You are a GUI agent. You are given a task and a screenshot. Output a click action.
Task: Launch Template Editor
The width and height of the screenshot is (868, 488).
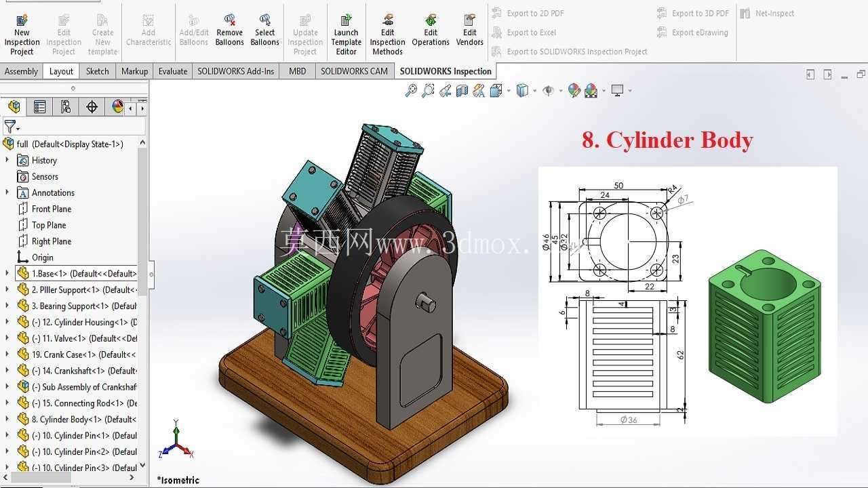[x=346, y=33]
